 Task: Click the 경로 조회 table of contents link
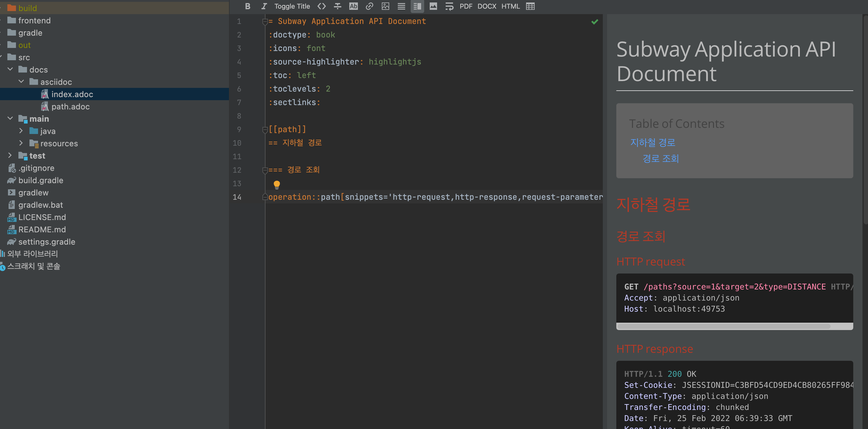(661, 159)
